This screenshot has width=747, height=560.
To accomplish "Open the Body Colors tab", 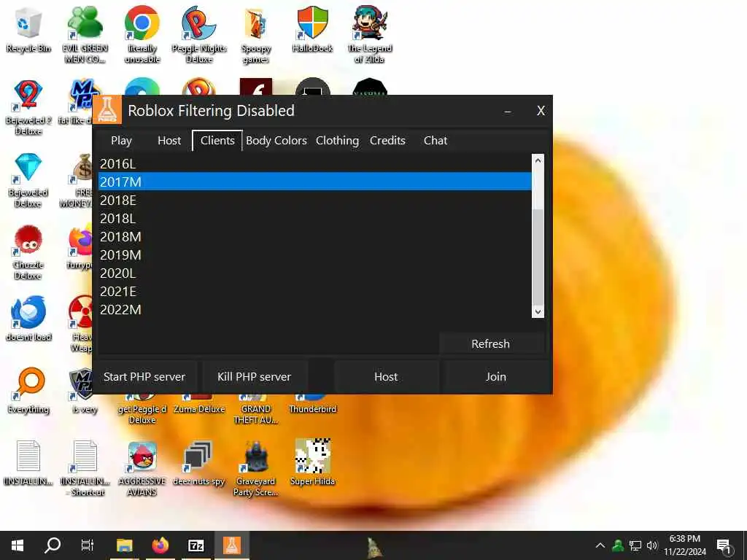I will coord(276,141).
